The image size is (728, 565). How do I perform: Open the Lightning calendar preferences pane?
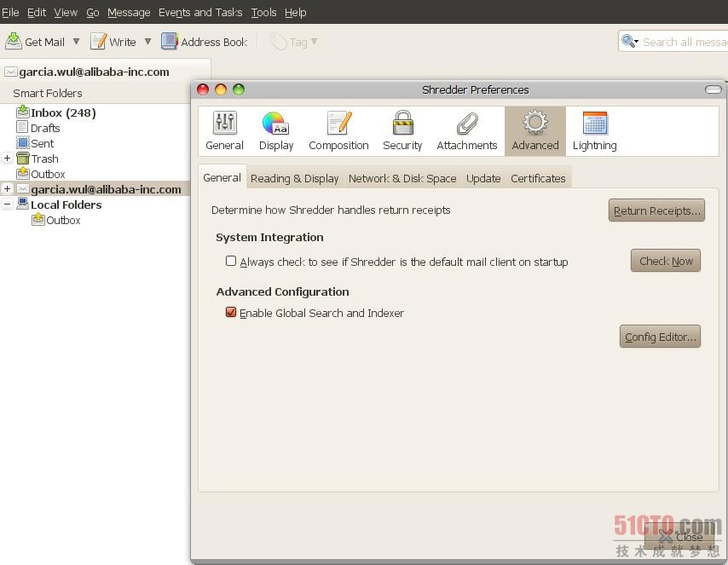click(595, 131)
